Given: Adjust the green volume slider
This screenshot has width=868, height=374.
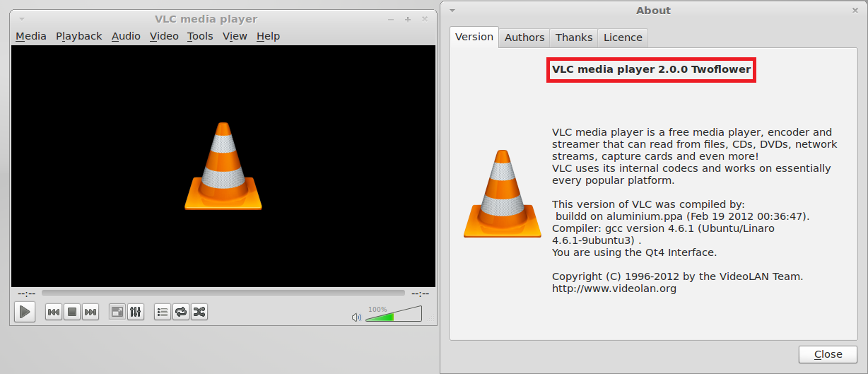Looking at the screenshot, I should 394,314.
